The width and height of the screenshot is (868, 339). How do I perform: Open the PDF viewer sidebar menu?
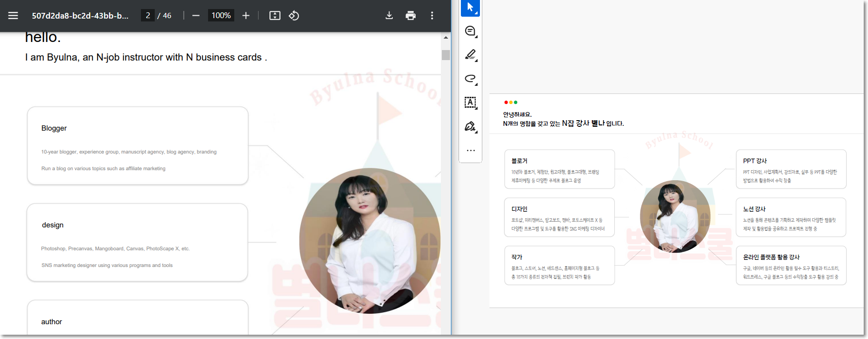tap(13, 16)
